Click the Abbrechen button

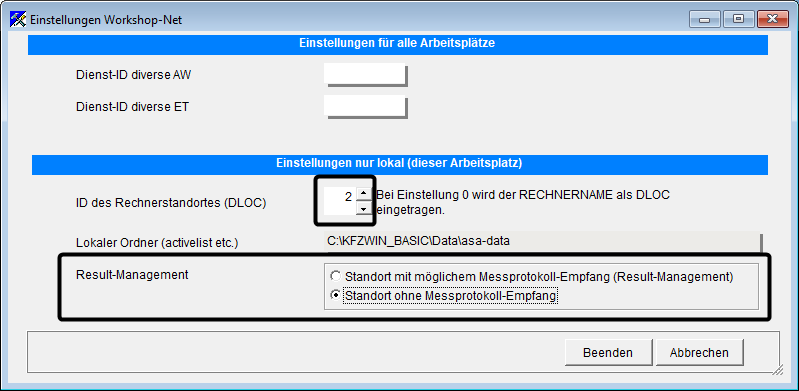coord(699,352)
